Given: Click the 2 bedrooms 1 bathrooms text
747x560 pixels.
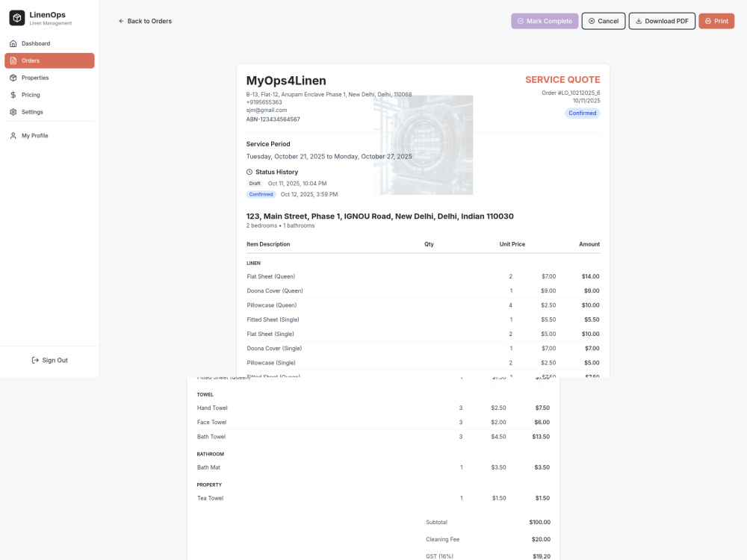Looking at the screenshot, I should (280, 225).
